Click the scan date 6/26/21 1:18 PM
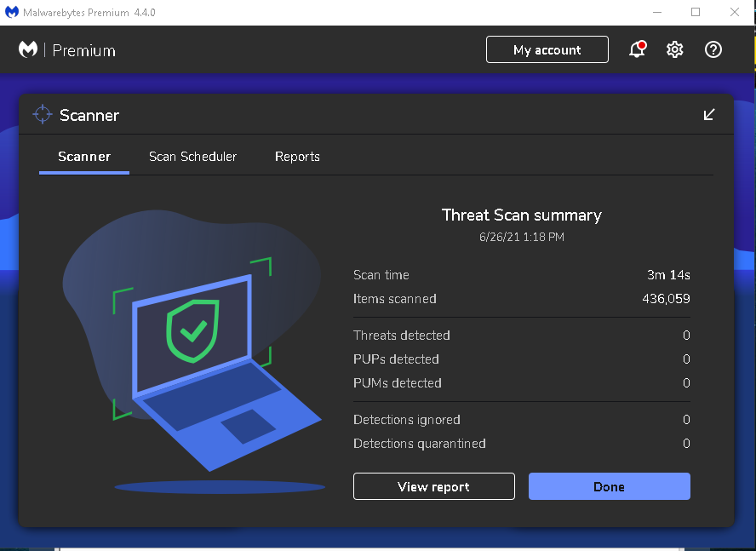Viewport: 756px width, 551px height. (x=522, y=237)
